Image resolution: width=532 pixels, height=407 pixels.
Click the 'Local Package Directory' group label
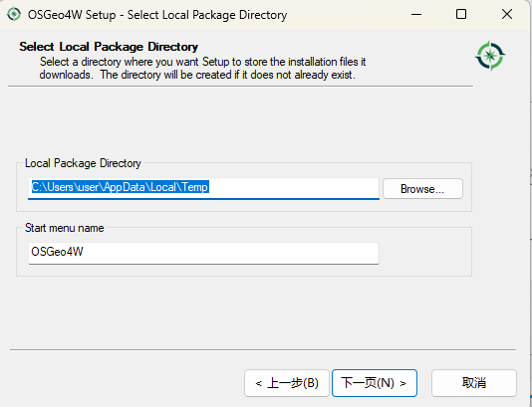coord(83,163)
